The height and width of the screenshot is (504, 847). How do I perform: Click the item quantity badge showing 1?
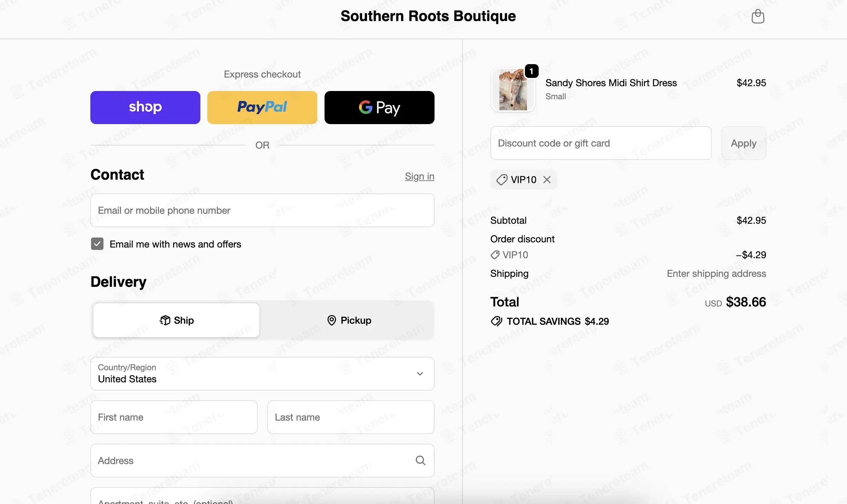(x=531, y=71)
